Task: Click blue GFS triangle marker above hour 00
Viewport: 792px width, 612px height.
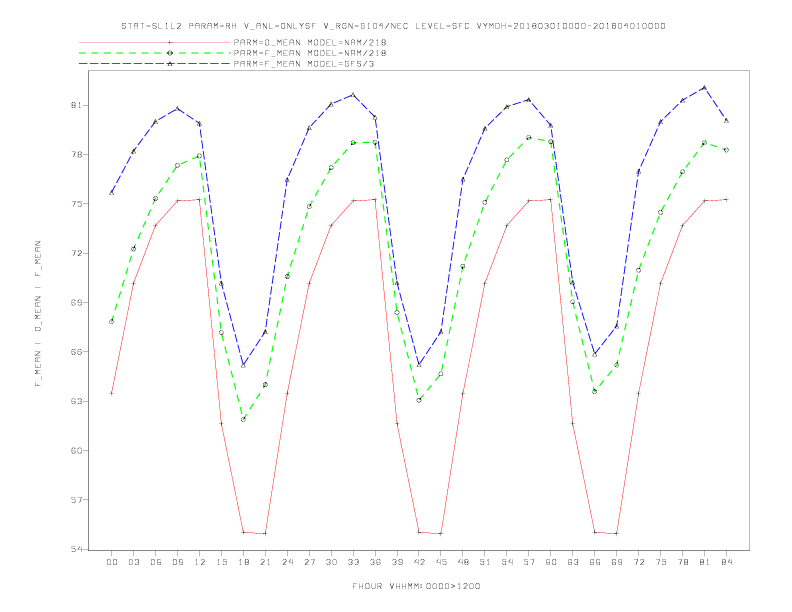Action: (112, 192)
